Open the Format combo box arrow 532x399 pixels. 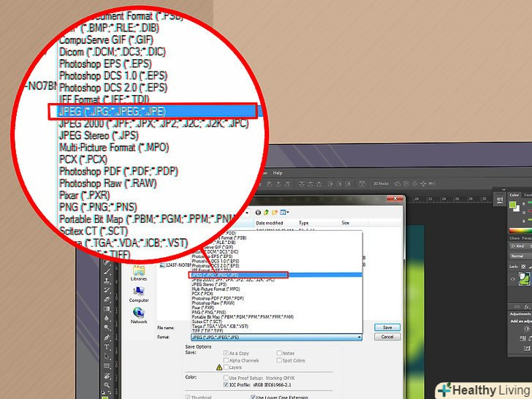tap(359, 338)
